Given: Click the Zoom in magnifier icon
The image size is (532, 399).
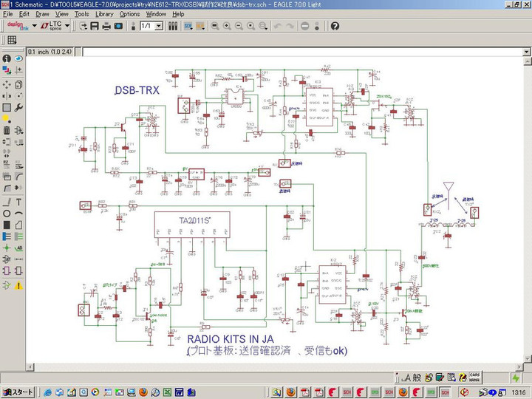Looking at the screenshot, I should tap(227, 26).
